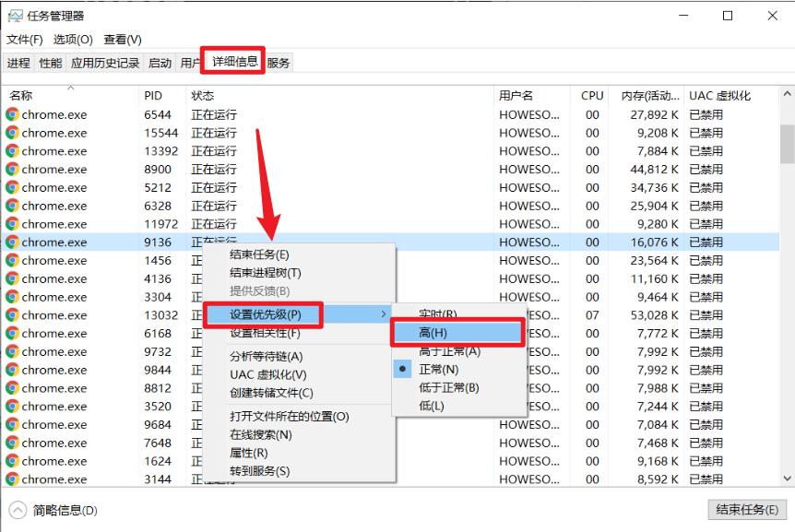This screenshot has width=795, height=532.
Task: Expand 简略信息(D) at bottom left
Action: [48, 510]
